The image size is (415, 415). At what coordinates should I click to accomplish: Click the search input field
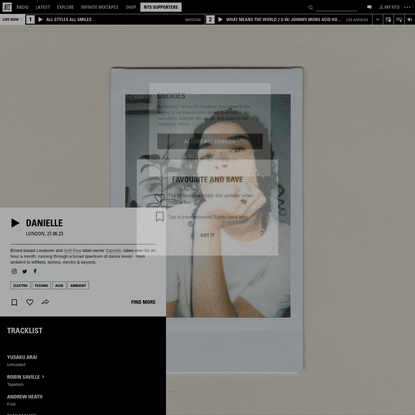[336, 7]
